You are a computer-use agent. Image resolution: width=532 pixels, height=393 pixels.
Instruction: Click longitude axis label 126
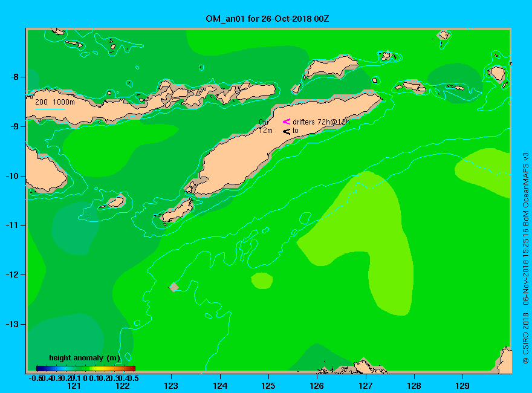tap(317, 386)
